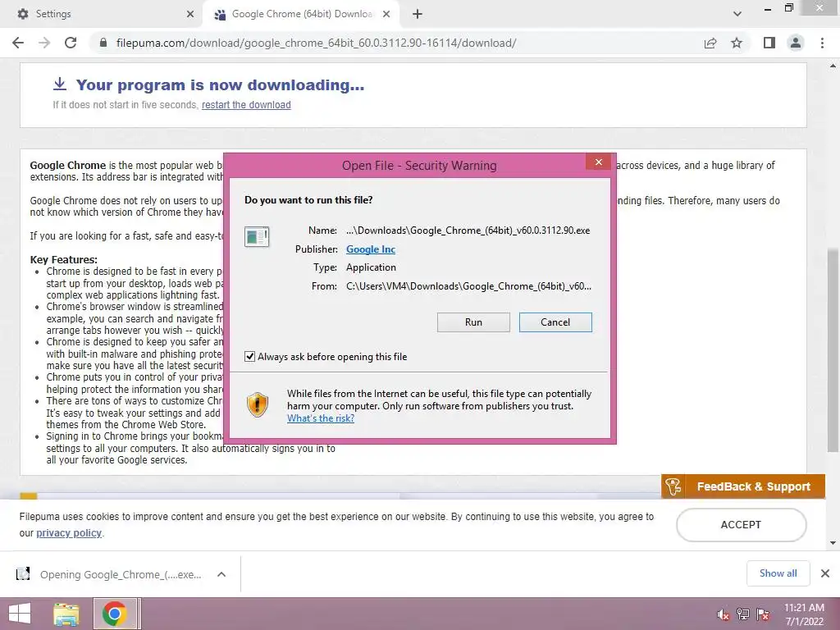Image resolution: width=840 pixels, height=630 pixels.
Task: Dismiss the downloads bar
Action: pyautogui.click(x=825, y=573)
